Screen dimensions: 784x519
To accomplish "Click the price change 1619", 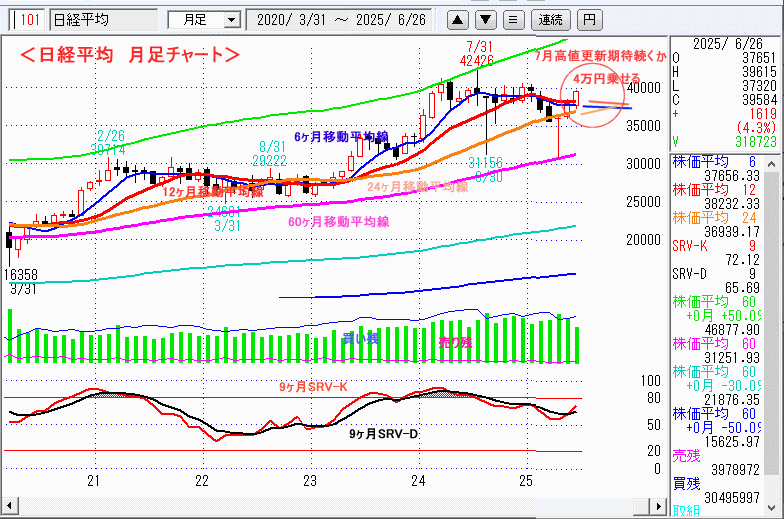I will (x=763, y=114).
